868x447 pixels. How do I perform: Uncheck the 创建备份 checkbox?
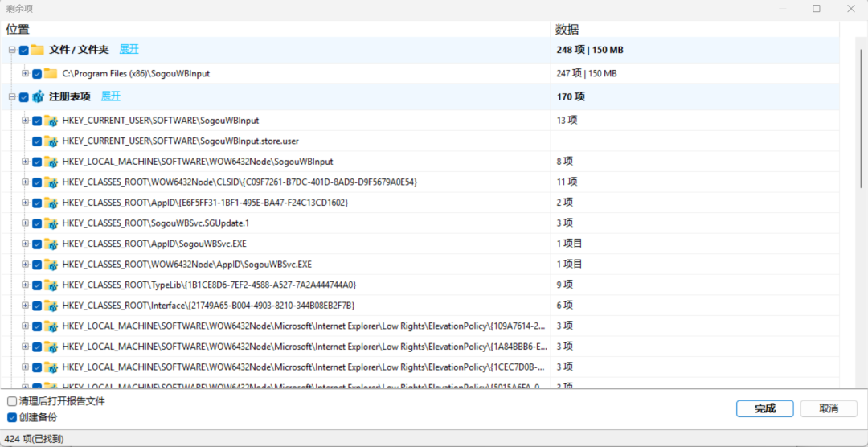12,417
